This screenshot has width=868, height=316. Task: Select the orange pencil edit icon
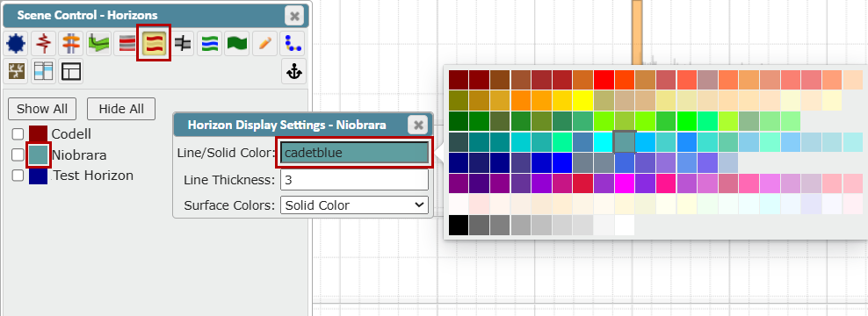264,43
